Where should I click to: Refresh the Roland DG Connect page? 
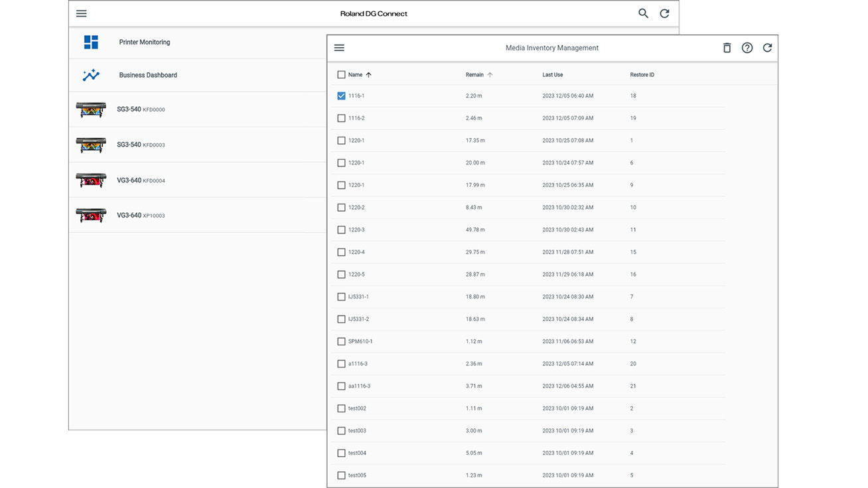pos(664,13)
